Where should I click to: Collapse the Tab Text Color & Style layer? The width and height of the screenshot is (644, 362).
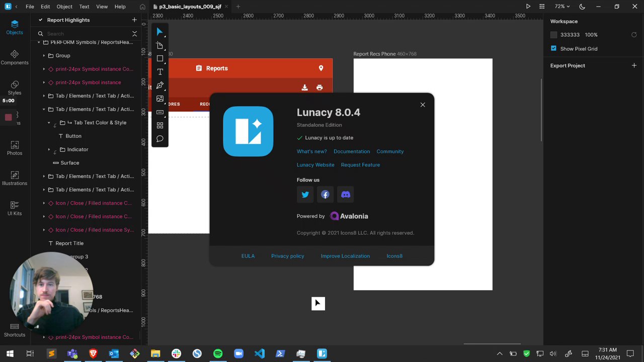click(49, 123)
